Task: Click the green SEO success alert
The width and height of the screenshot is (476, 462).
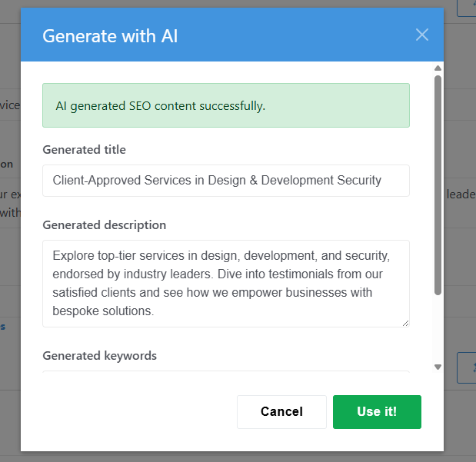Action: pos(226,105)
